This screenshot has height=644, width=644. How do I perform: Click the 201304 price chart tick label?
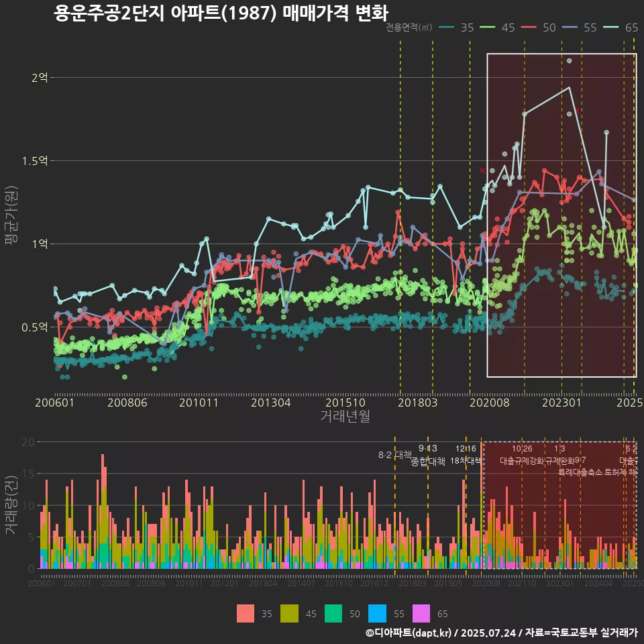click(x=270, y=402)
